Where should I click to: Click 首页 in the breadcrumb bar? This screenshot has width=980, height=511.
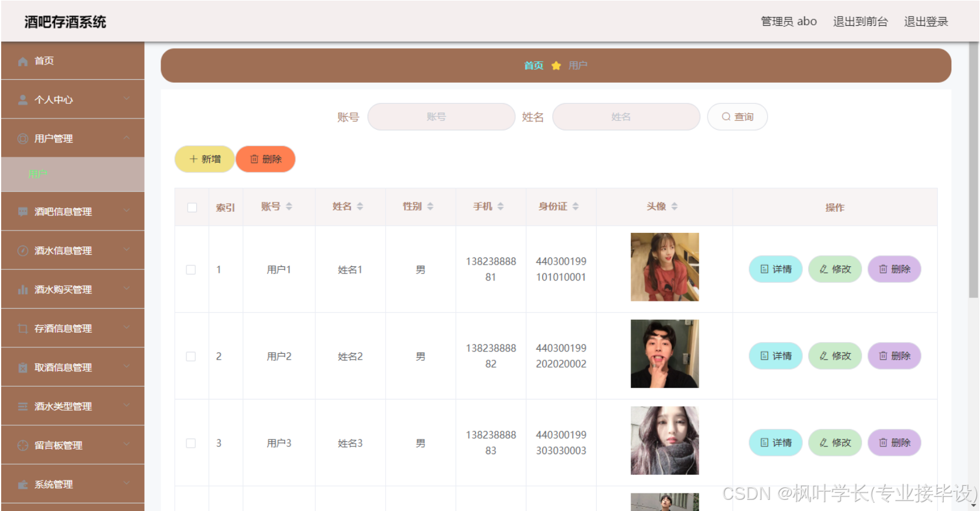533,66
